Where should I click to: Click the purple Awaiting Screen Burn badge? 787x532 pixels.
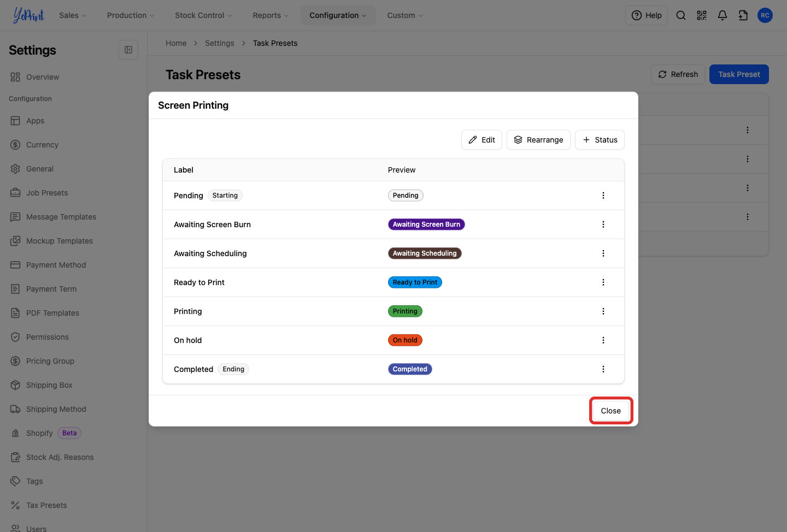point(426,224)
